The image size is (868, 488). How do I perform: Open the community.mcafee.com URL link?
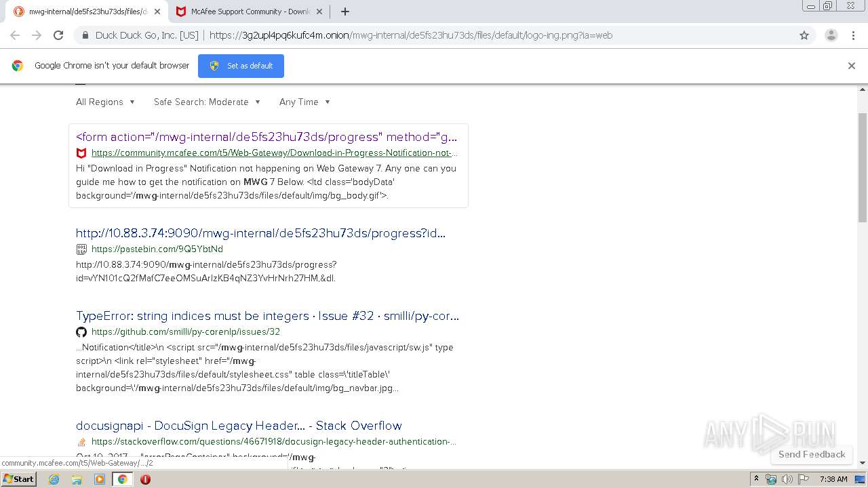(275, 153)
